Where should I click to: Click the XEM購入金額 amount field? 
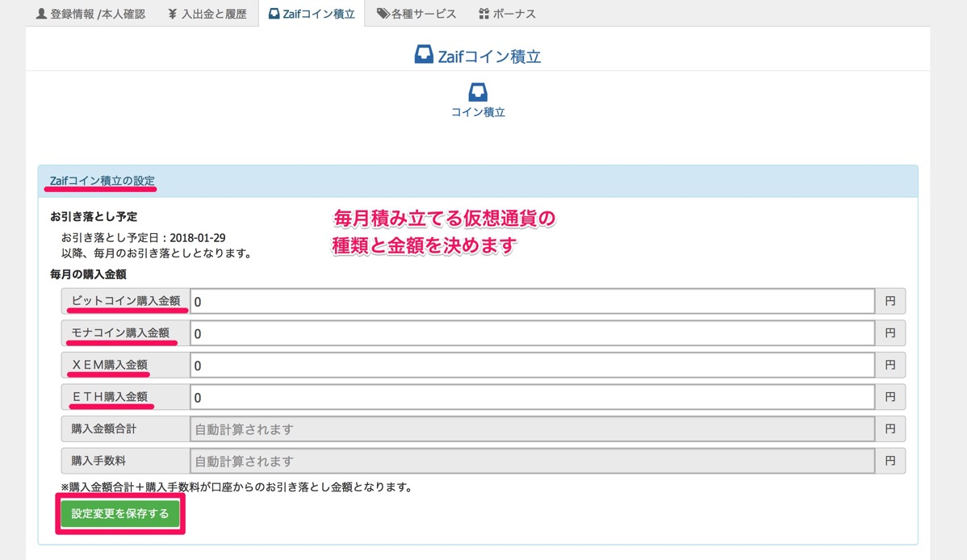[532, 366]
